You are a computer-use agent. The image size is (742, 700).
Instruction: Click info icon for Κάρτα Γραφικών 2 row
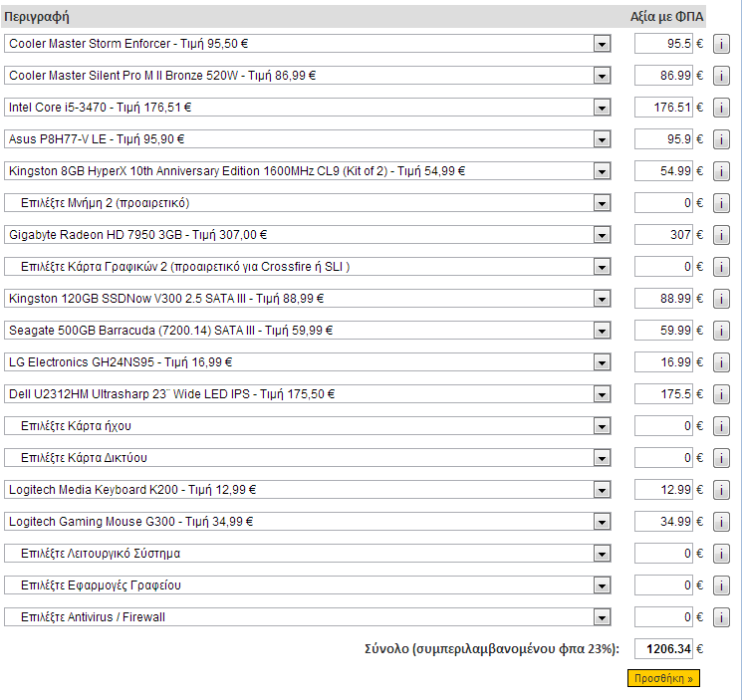[x=721, y=267]
